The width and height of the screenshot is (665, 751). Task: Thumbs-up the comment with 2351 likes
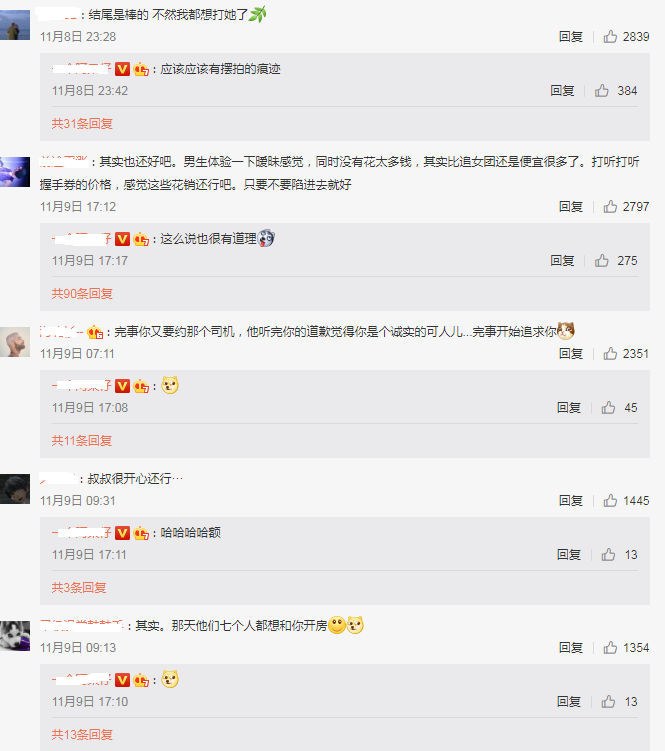(x=610, y=353)
